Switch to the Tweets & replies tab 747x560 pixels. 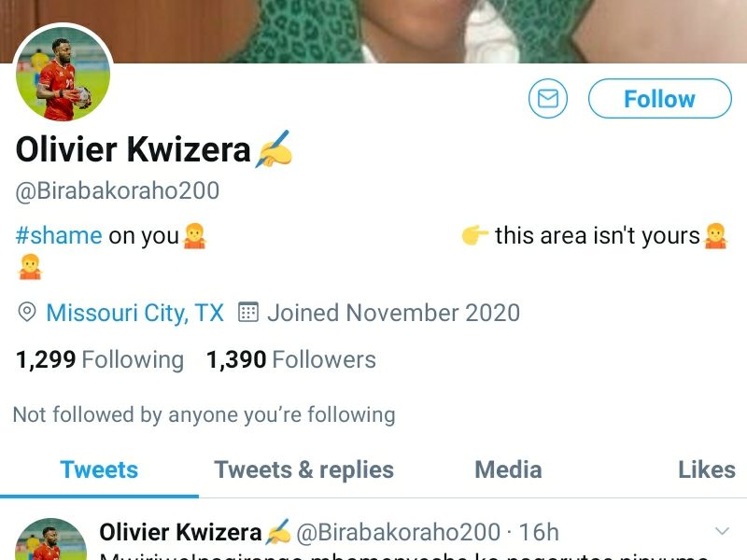coord(303,469)
